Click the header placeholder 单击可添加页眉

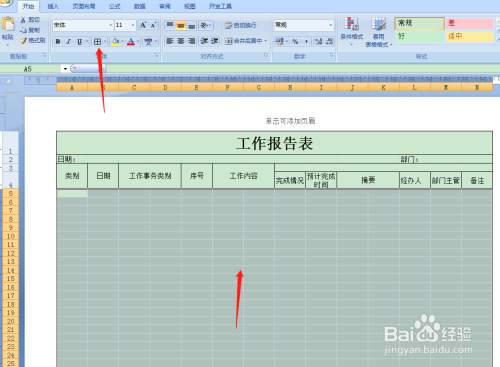(290, 121)
